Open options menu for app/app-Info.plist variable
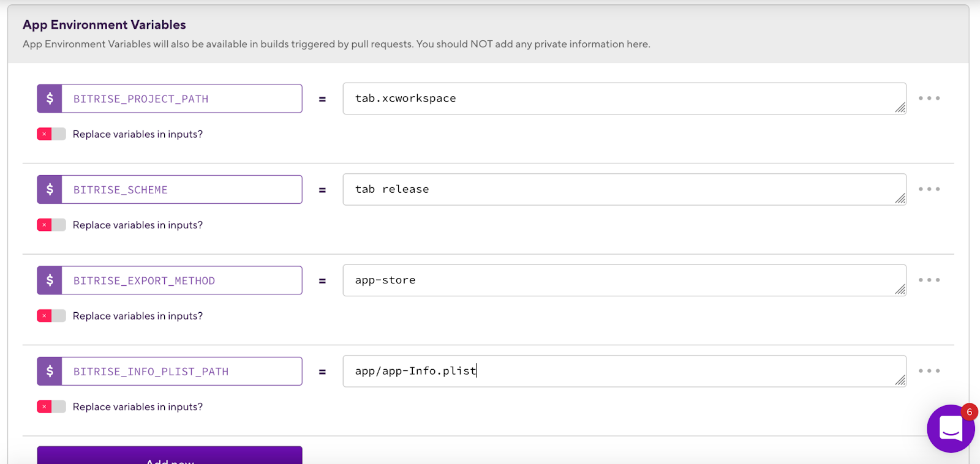The image size is (980, 464). [x=929, y=371]
